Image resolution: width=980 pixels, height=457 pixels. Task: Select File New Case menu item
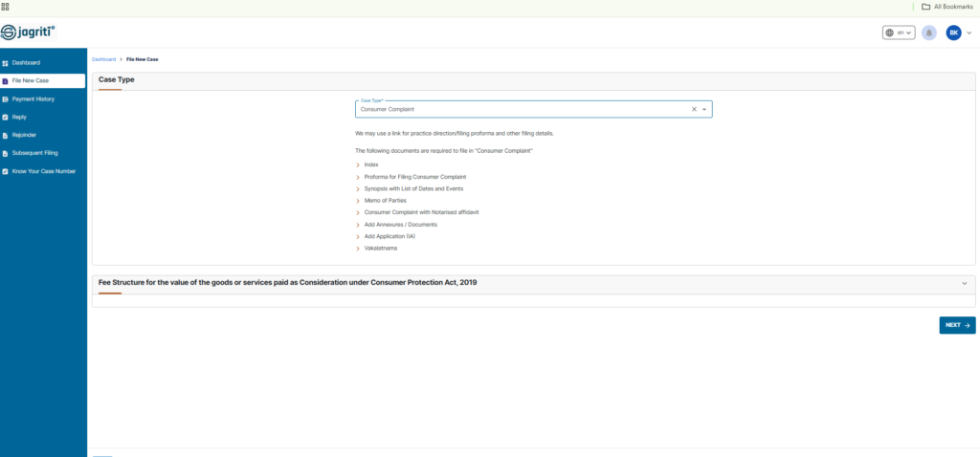point(42,81)
